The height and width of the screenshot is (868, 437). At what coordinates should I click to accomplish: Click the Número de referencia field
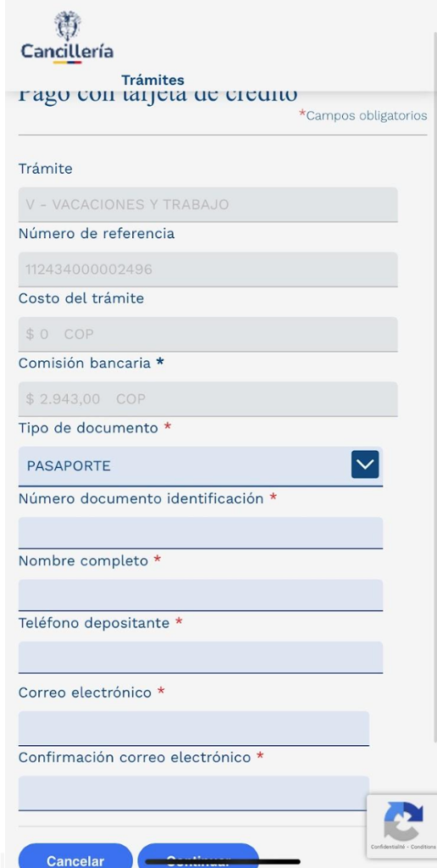coord(208,269)
